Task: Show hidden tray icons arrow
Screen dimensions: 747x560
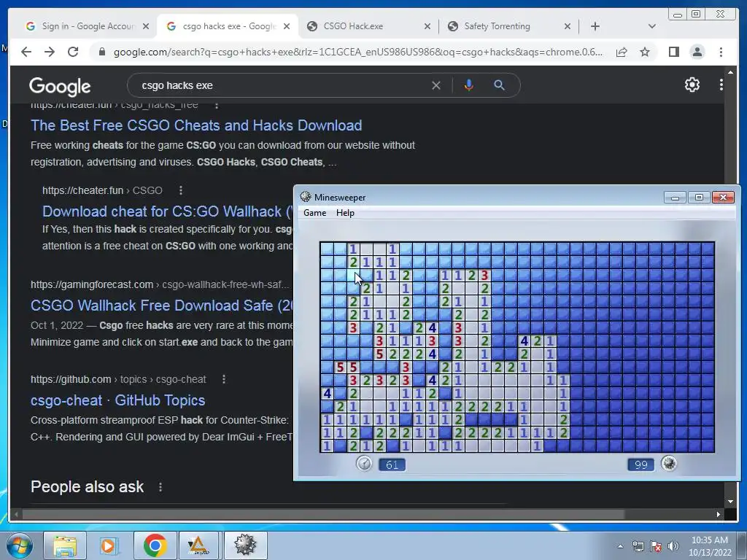Action: tap(620, 546)
